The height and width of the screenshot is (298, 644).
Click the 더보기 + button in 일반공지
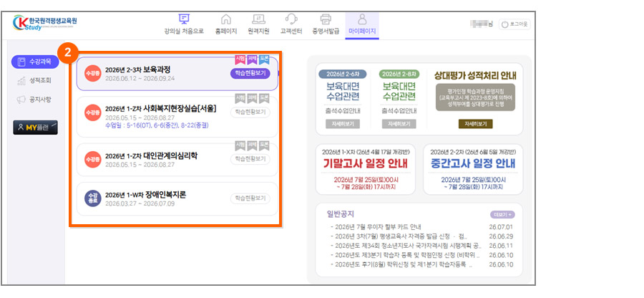tap(502, 215)
